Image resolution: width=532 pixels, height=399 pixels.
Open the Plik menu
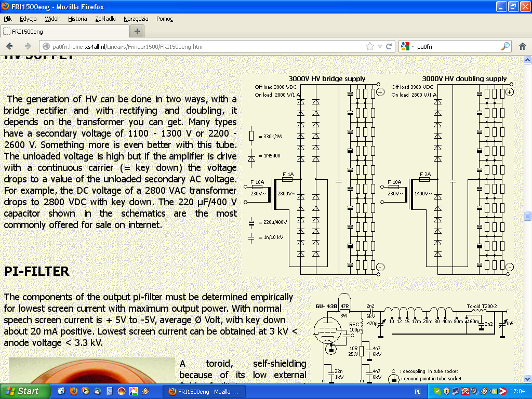8,19
